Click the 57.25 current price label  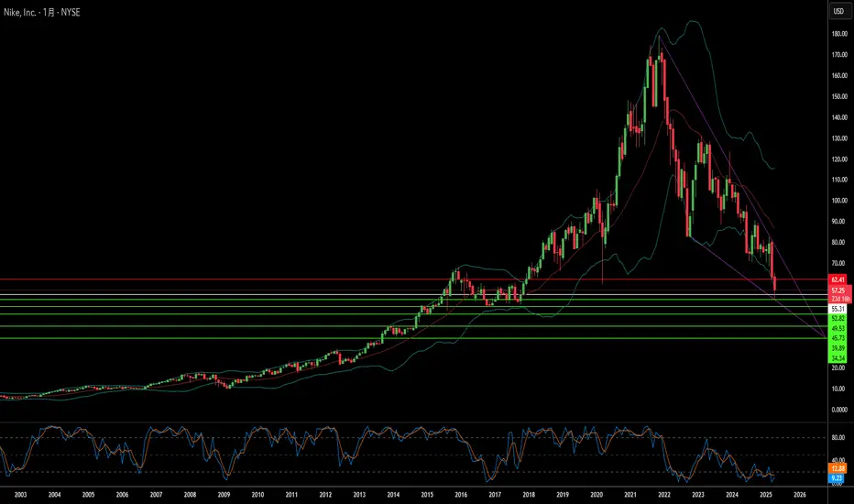click(x=838, y=291)
